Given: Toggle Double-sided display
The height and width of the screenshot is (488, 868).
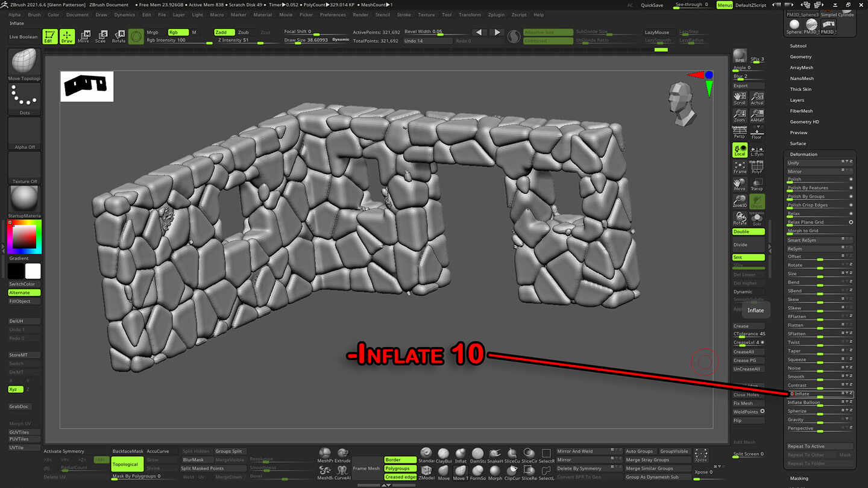Looking at the screenshot, I should (x=748, y=231).
